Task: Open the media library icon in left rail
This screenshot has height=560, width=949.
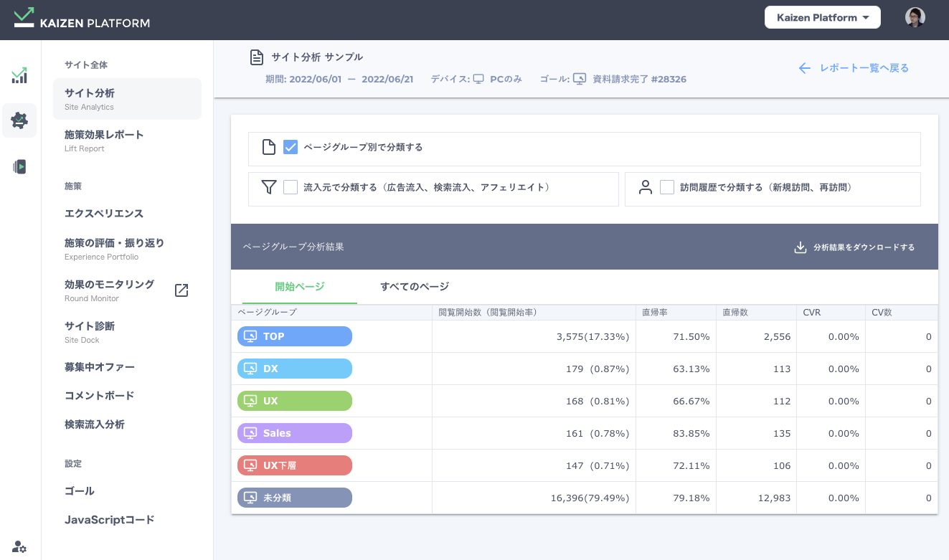Action: click(19, 166)
